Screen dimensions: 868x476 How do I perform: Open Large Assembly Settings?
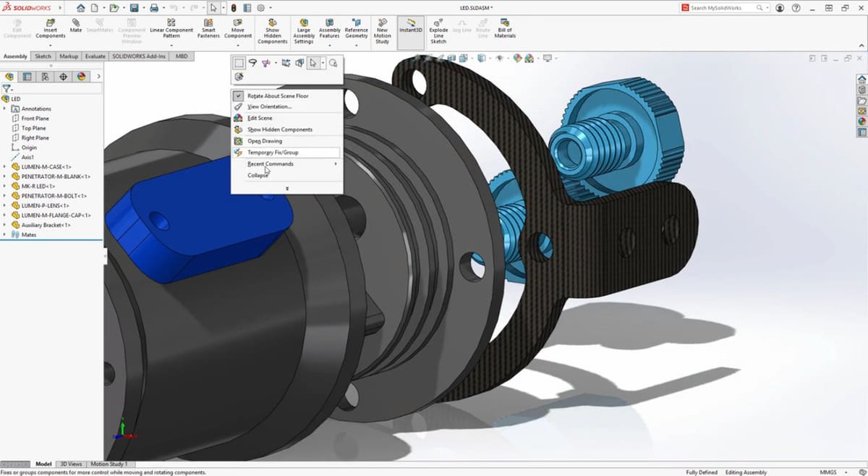click(304, 31)
